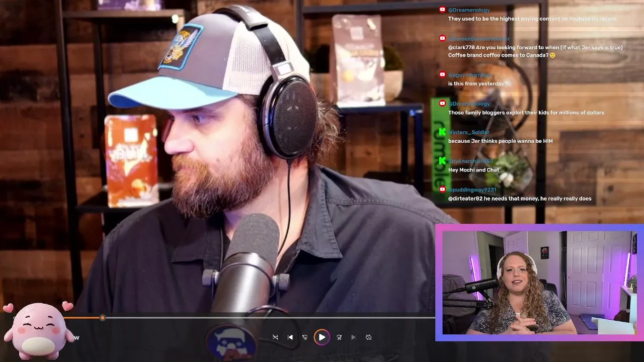Screen dimensions: 644x362
Task: Select message "They used to be the highest paying content"
Action: 532,19
